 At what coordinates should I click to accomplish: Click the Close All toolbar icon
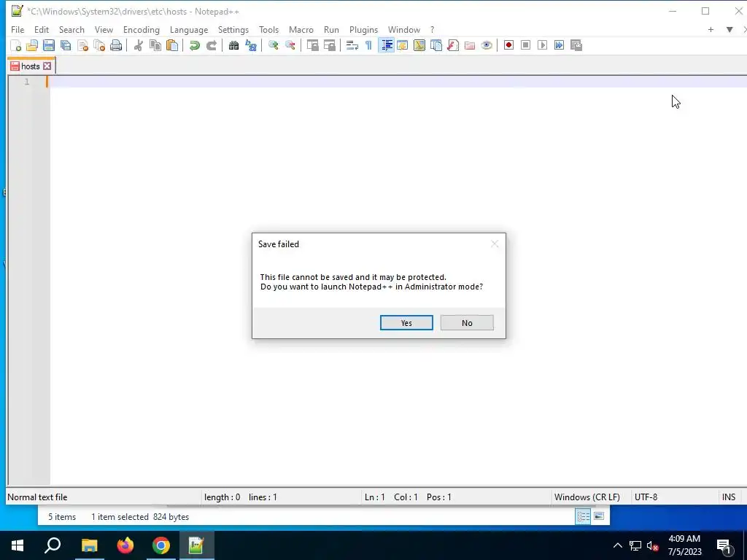click(99, 45)
